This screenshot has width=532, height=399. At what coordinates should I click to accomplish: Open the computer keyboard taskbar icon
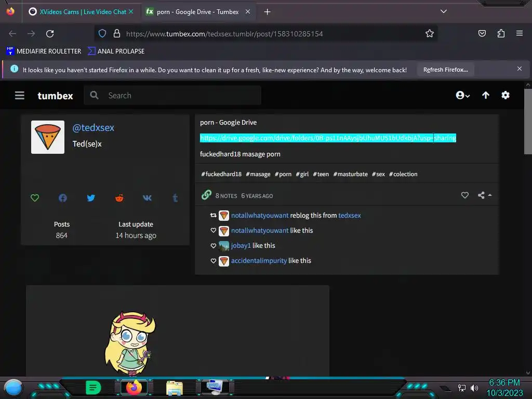215,387
